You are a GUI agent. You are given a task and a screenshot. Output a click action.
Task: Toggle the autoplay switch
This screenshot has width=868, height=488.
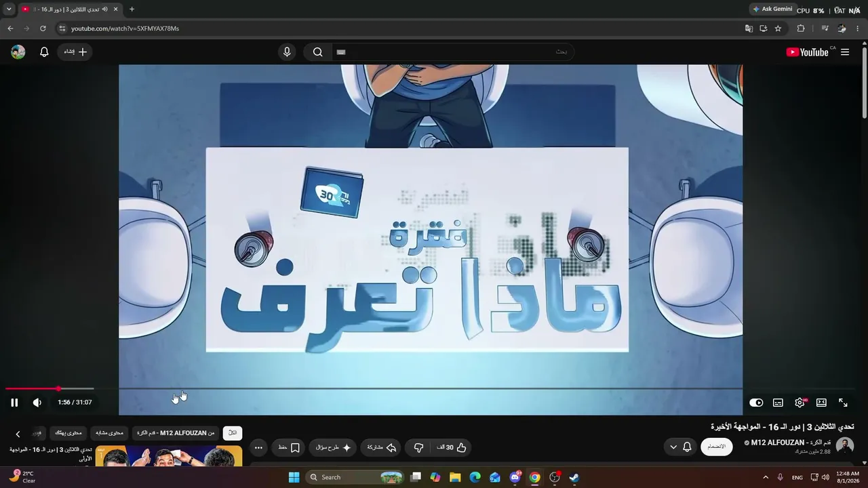(756, 403)
